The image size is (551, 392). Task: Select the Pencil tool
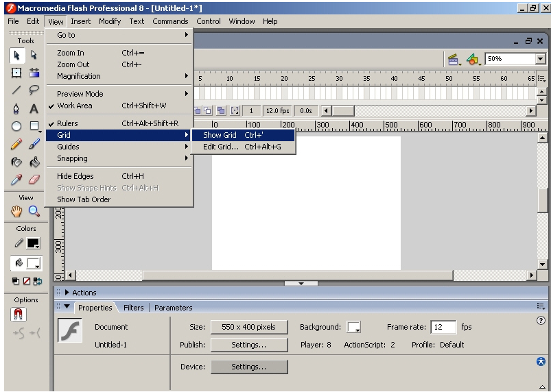coord(16,144)
